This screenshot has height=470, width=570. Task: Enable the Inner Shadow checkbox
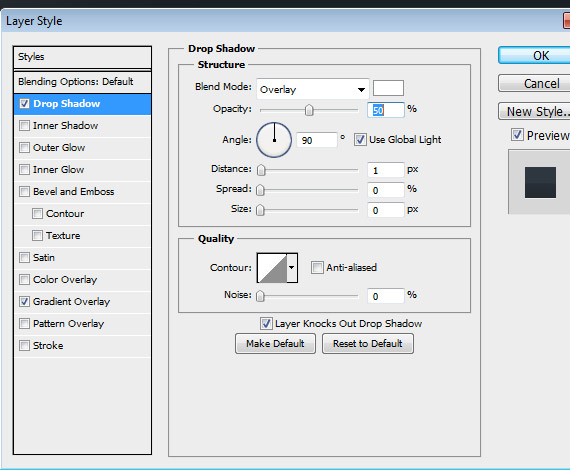click(24, 126)
